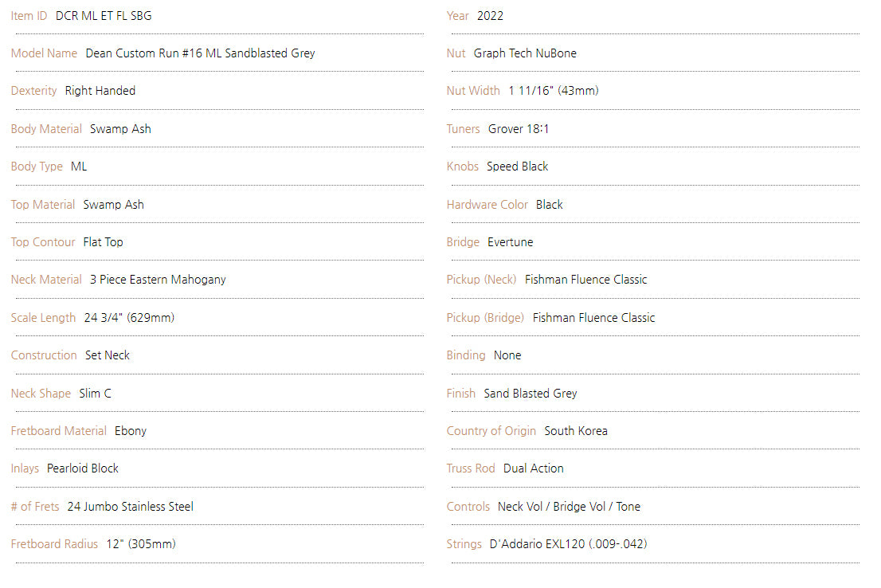Screen dimensions: 881x588
Task: Click the Fretboard Material value Ebony
Action: (131, 431)
